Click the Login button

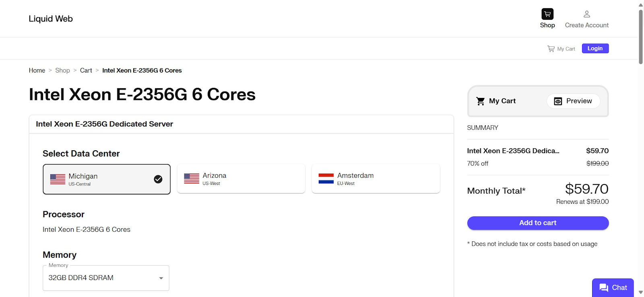pos(595,48)
